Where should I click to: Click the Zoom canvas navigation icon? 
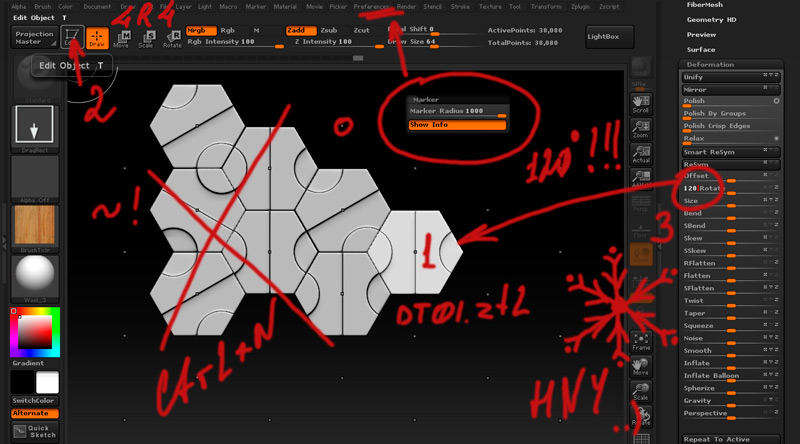point(641,129)
